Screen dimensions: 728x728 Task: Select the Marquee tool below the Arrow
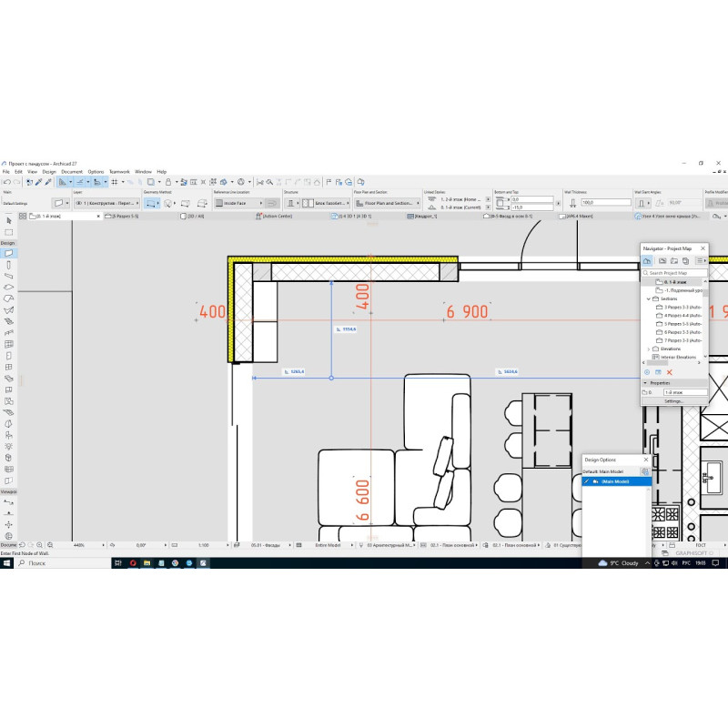(x=8, y=232)
